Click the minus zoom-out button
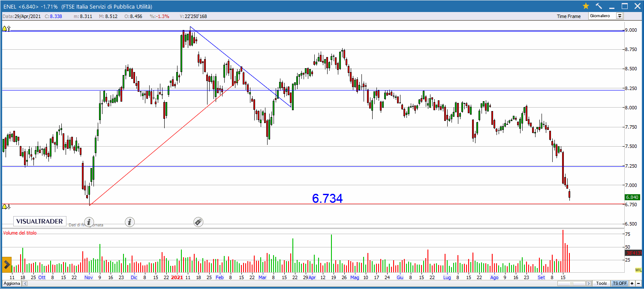 (x=638, y=283)
